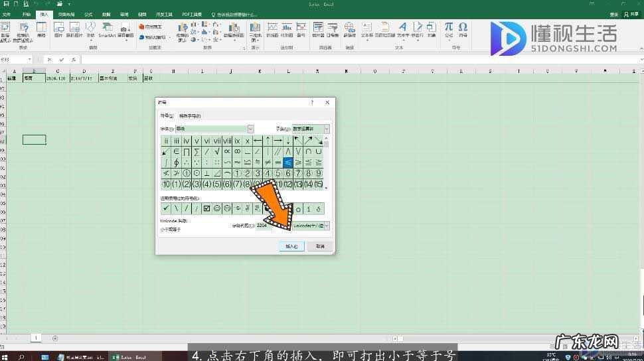
Task: Pick the checkmark from recently used symbols
Action: coord(165,208)
